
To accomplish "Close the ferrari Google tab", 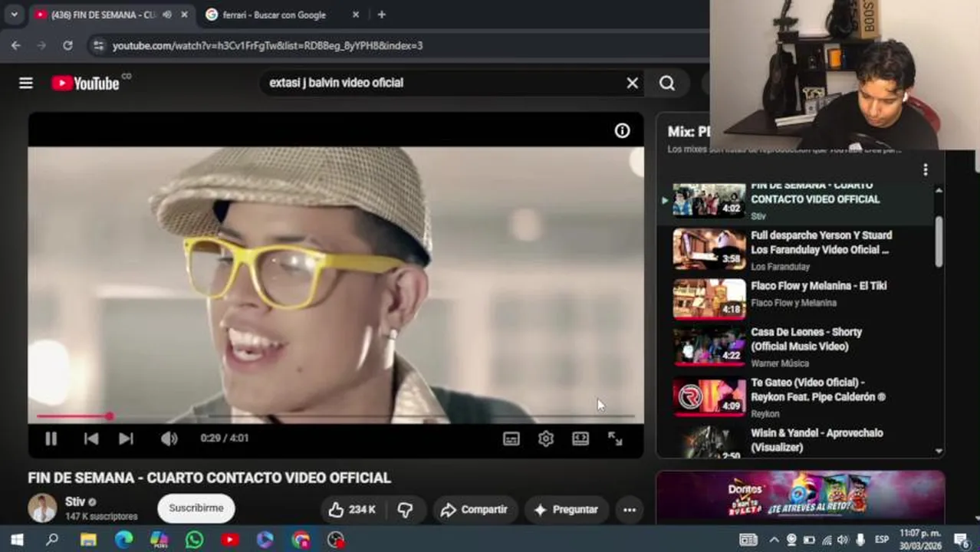I will [355, 15].
